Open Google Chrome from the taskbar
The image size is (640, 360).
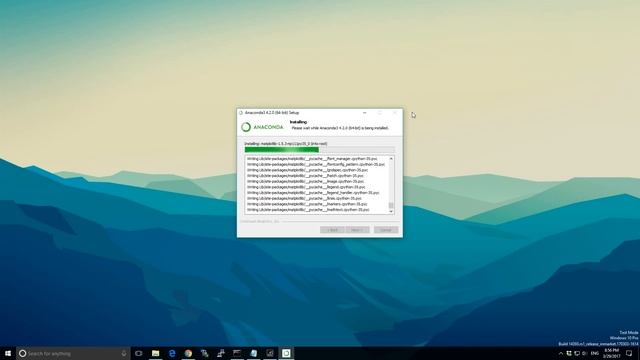click(x=188, y=353)
